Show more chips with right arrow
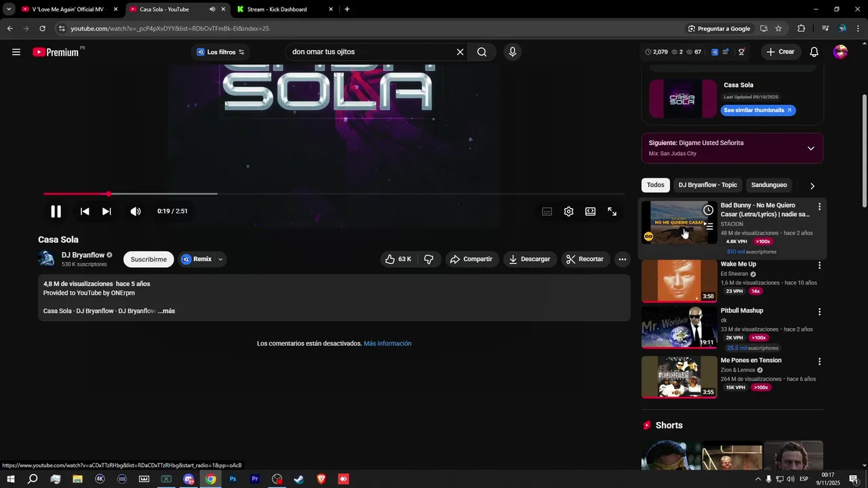 (x=812, y=186)
